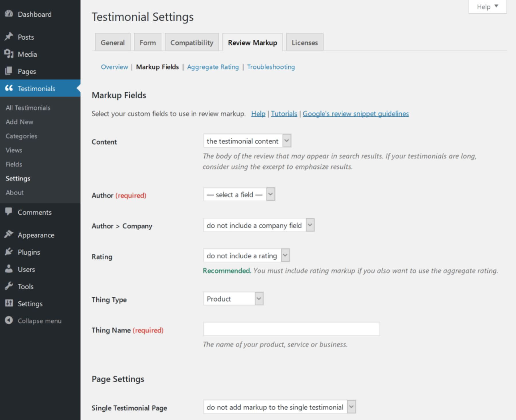Open Pages using the pages icon

pos(9,71)
